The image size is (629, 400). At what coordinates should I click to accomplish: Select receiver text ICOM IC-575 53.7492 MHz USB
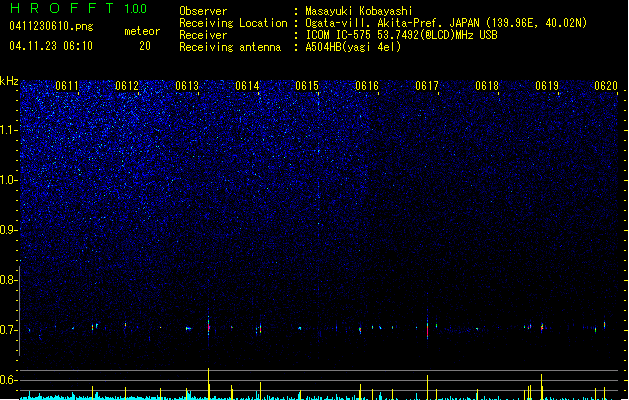click(x=402, y=35)
